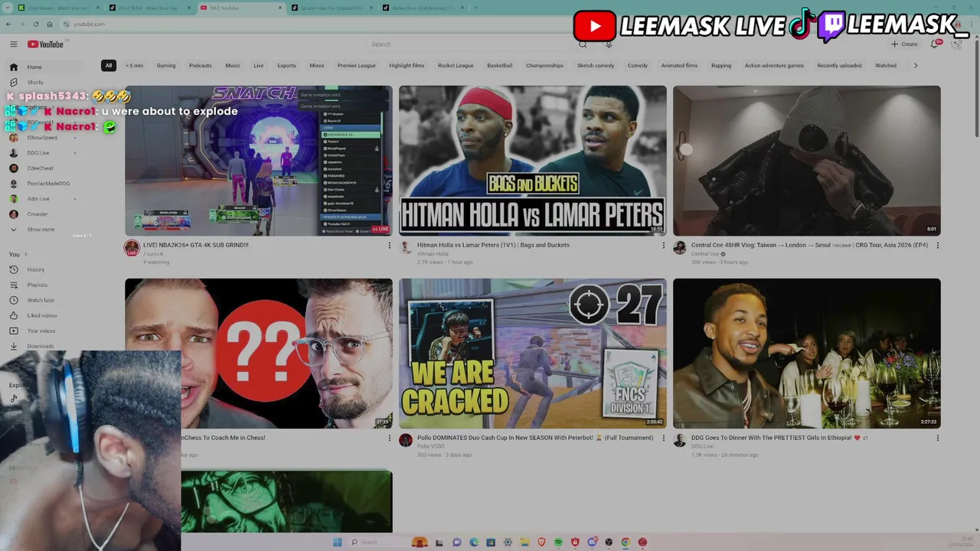Filter by the Rocket League chip
Screen dimensions: 980x551
[x=456, y=66]
